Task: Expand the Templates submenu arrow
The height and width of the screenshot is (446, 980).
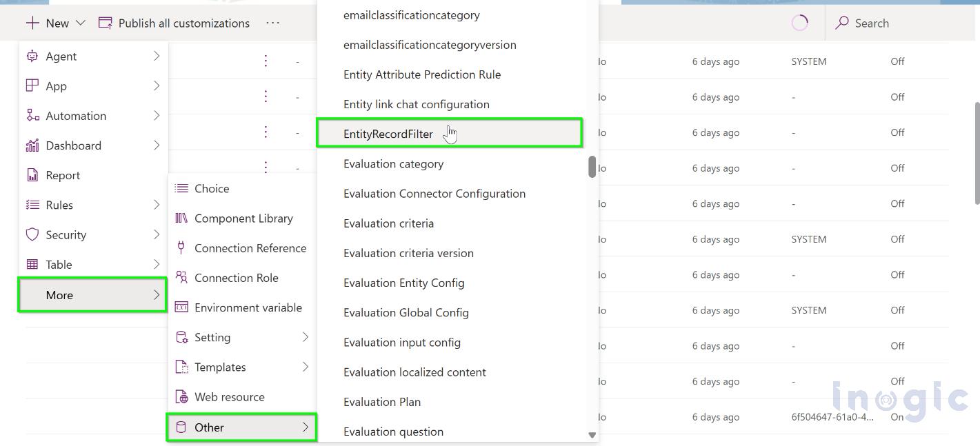Action: click(x=306, y=367)
